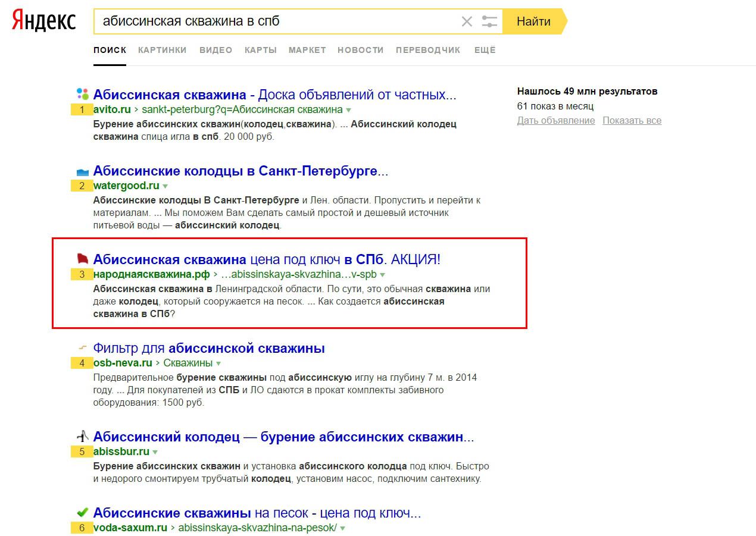Screen dimensions: 756x536
Task: Click the Показать все link
Action: point(632,120)
